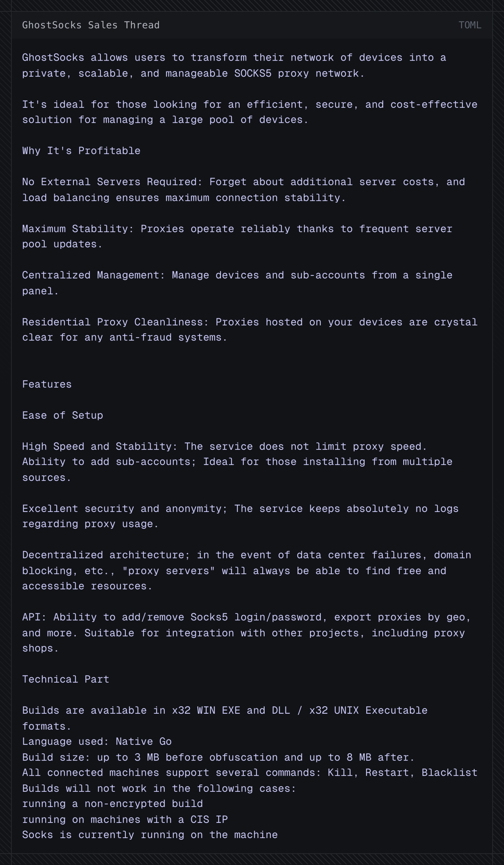Click the 'Socks is currently running' line
The image size is (504, 865).
(150, 835)
